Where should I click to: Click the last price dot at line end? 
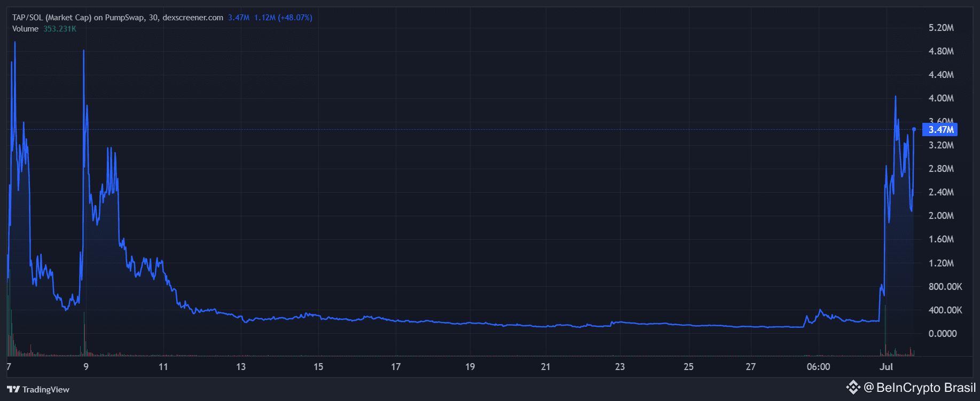point(914,129)
